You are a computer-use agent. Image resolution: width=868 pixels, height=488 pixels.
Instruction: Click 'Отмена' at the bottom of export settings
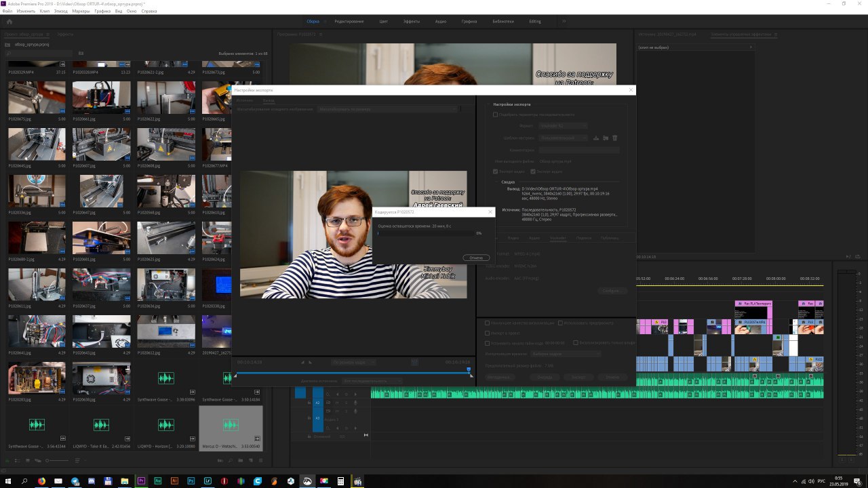point(612,377)
